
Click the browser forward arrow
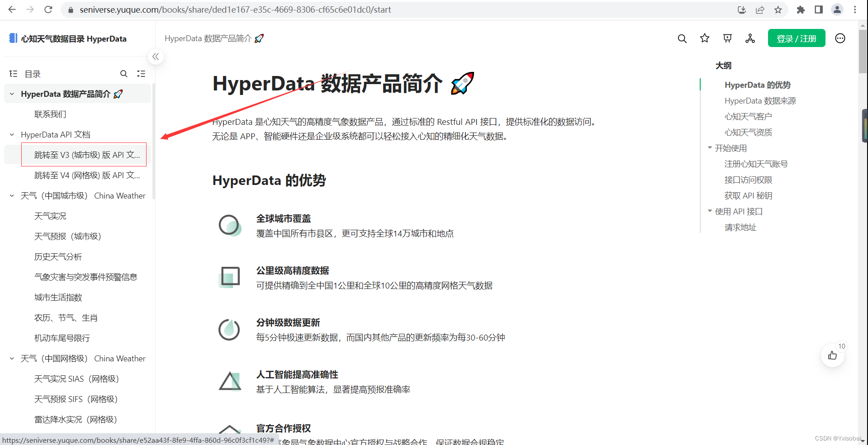pos(30,9)
